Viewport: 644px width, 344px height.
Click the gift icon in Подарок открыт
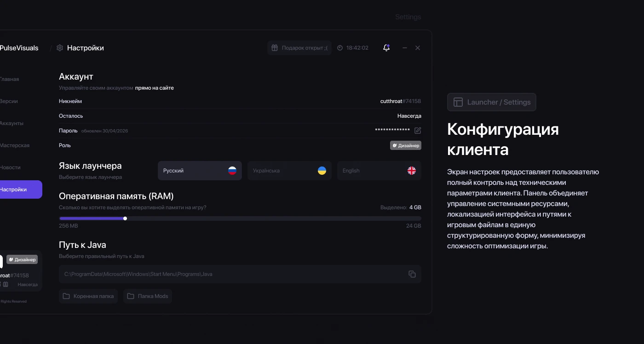(x=275, y=48)
